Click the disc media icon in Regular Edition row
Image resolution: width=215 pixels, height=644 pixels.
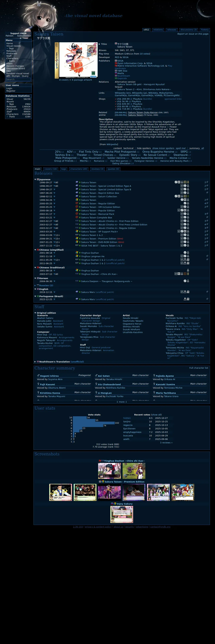coord(185,203)
